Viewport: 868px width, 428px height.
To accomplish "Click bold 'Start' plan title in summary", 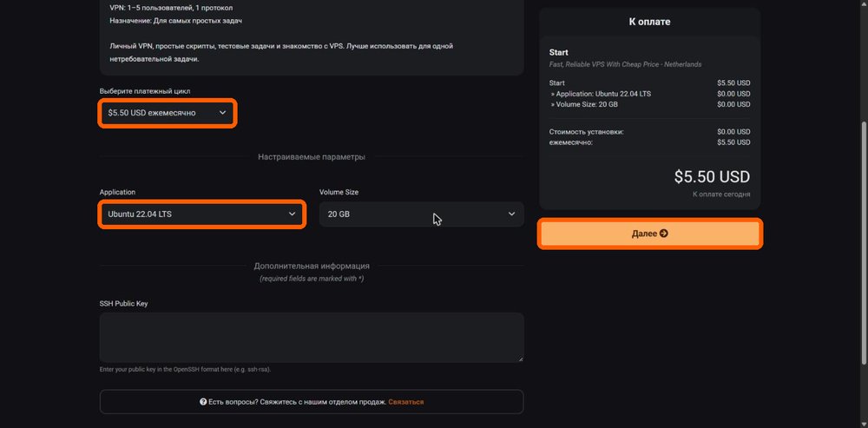I will [558, 53].
